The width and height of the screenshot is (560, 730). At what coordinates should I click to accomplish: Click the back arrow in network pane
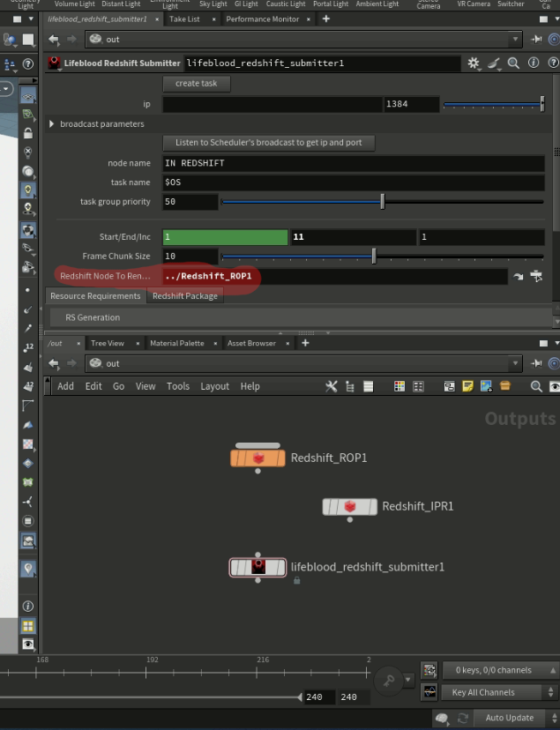coord(54,363)
